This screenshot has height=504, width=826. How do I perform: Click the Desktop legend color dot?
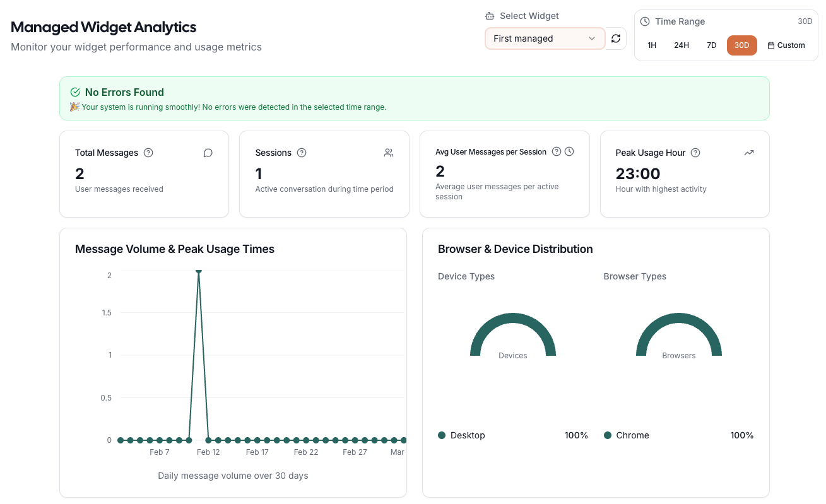pos(442,435)
